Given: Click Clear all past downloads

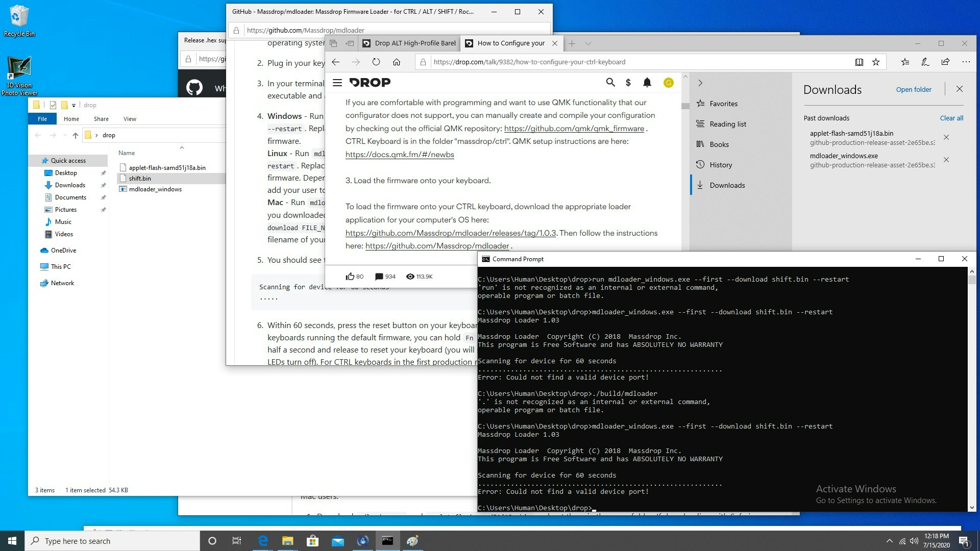Looking at the screenshot, I should (951, 118).
